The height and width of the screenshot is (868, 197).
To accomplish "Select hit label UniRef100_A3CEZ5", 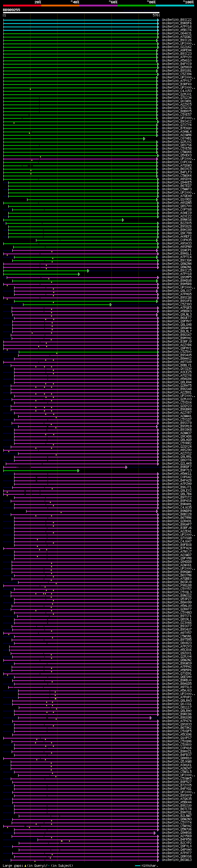I will coord(176,372).
